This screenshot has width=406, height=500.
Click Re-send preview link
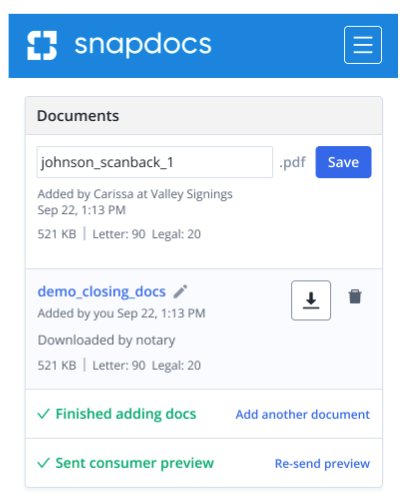[x=322, y=463]
